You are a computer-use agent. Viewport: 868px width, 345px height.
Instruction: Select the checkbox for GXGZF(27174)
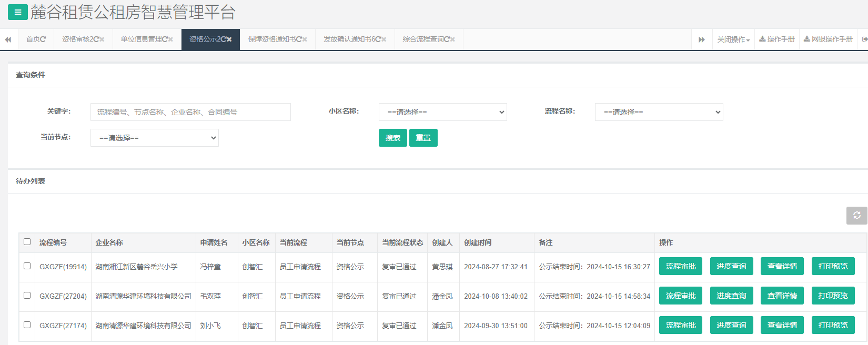pyautogui.click(x=27, y=325)
